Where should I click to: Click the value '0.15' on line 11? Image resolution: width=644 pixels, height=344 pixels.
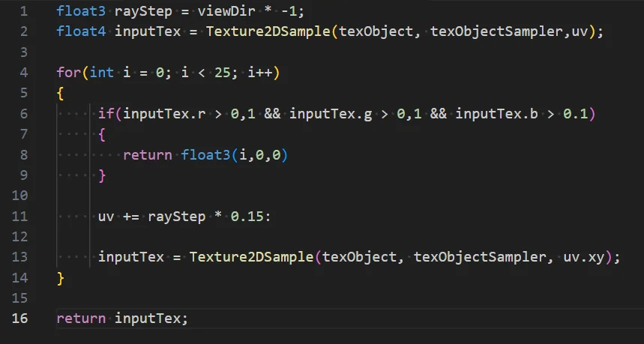[247, 217]
